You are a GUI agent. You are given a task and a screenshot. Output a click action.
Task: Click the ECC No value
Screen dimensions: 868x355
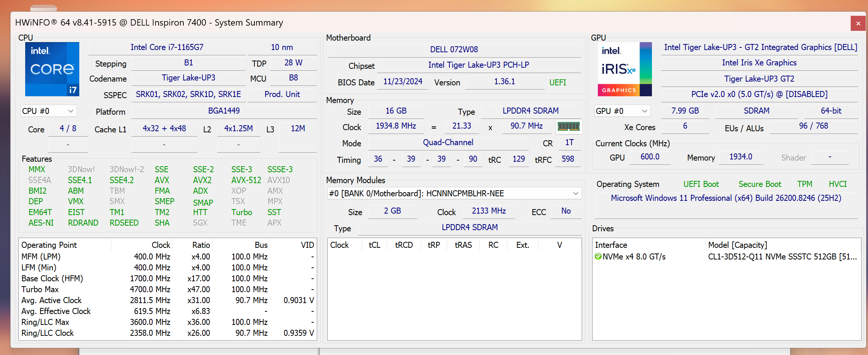pyautogui.click(x=566, y=211)
